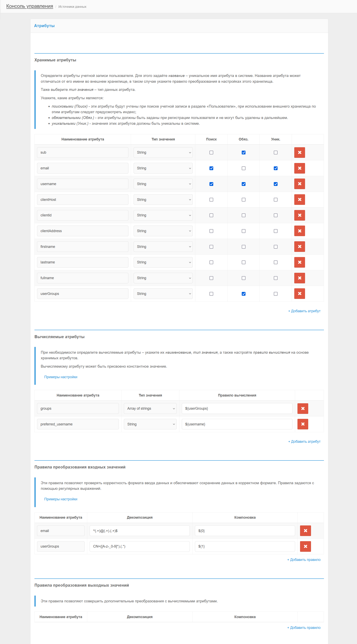Image resolution: width=357 pixels, height=644 pixels.
Task: Edit the clientid attribute name field
Action: click(x=83, y=215)
